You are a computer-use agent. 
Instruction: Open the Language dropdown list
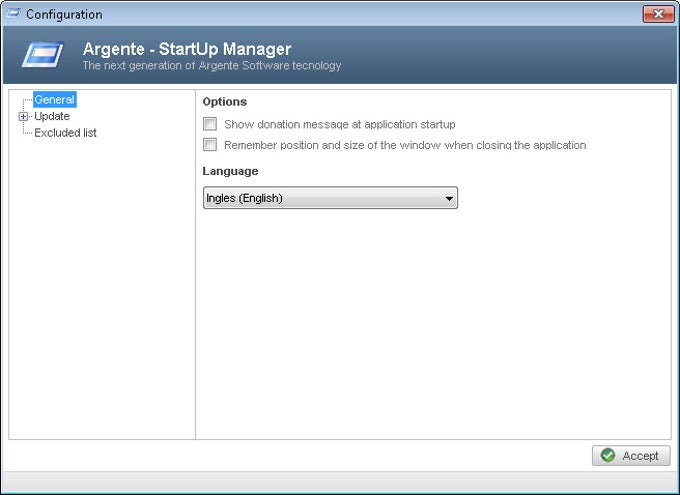(330, 198)
